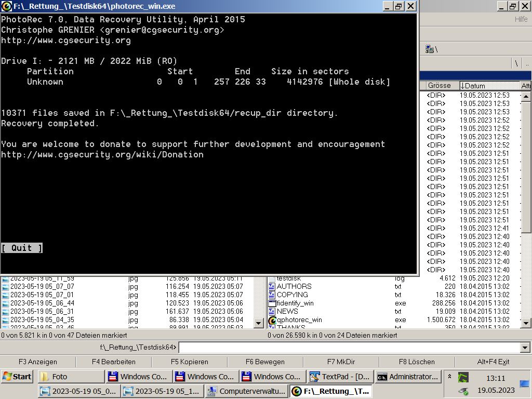Click the F5 Kopieren button
This screenshot has width=532, height=399.
point(189,362)
